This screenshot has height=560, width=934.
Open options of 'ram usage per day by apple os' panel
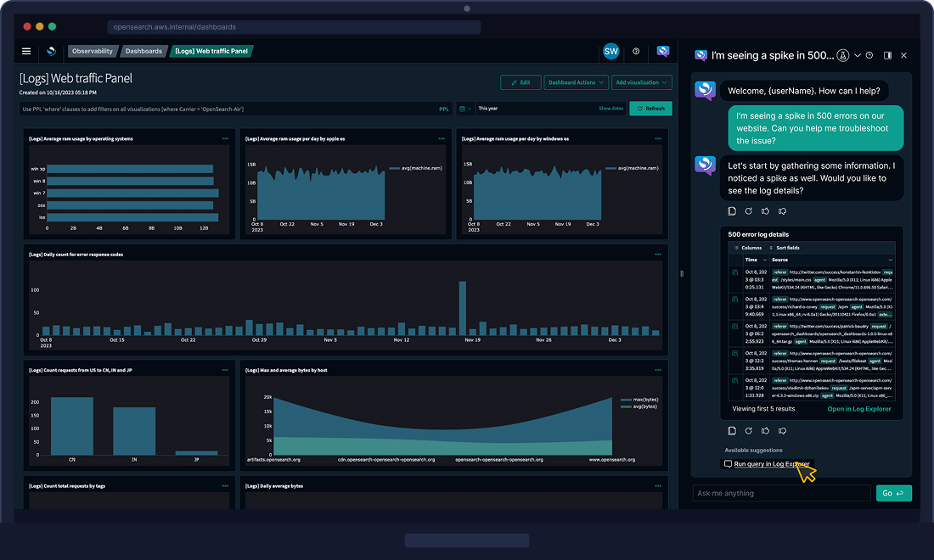point(442,138)
